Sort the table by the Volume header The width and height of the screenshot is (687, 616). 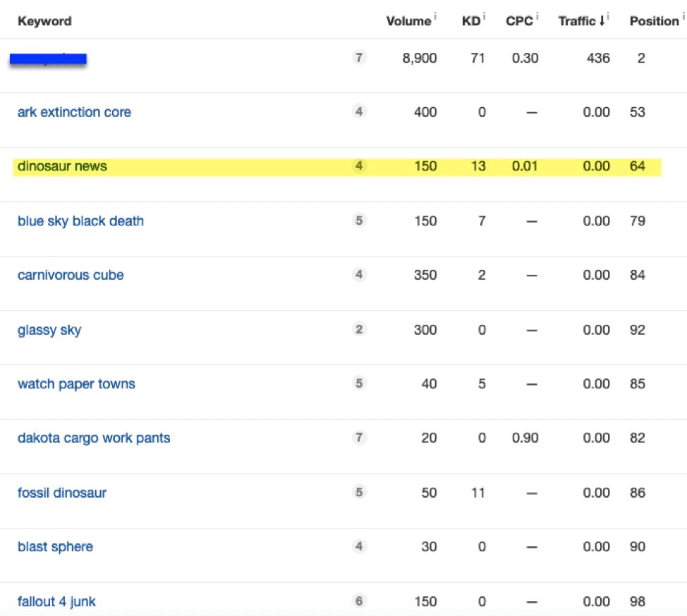409,21
